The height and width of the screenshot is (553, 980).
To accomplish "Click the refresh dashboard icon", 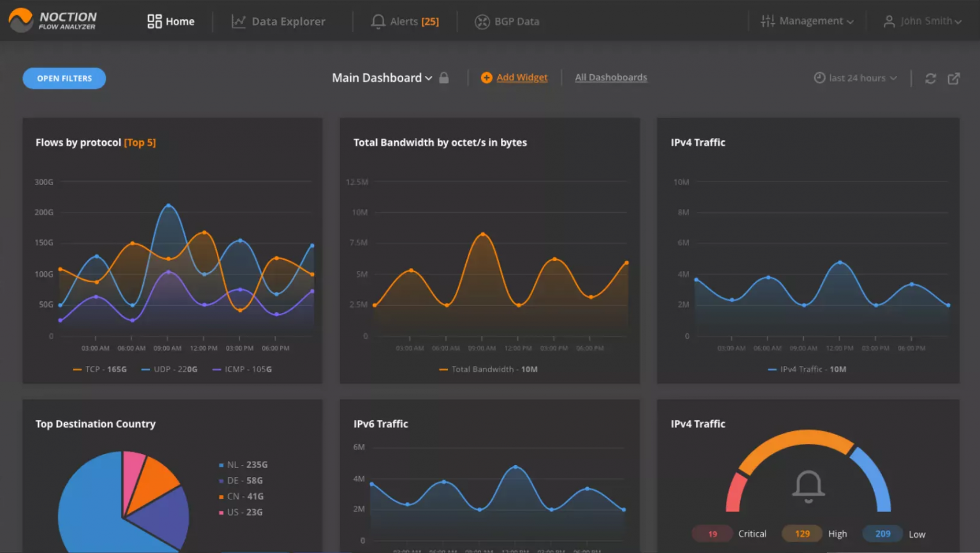I will [931, 78].
